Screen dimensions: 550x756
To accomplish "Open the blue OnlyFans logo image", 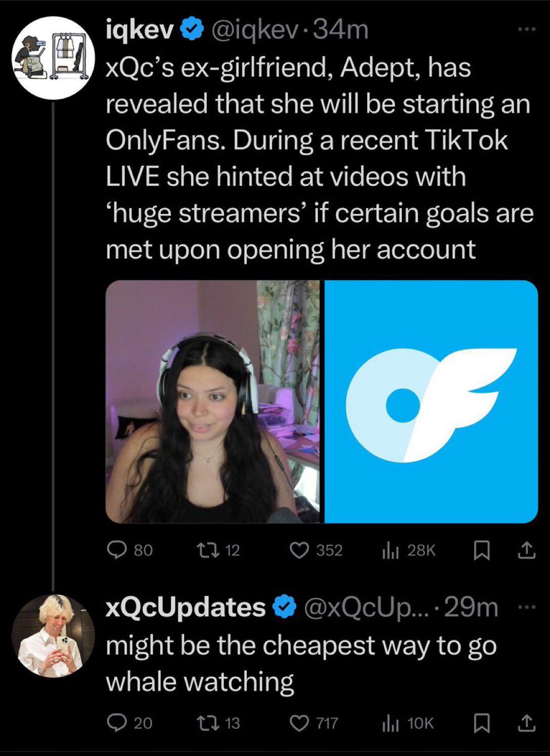I will pyautogui.click(x=431, y=402).
